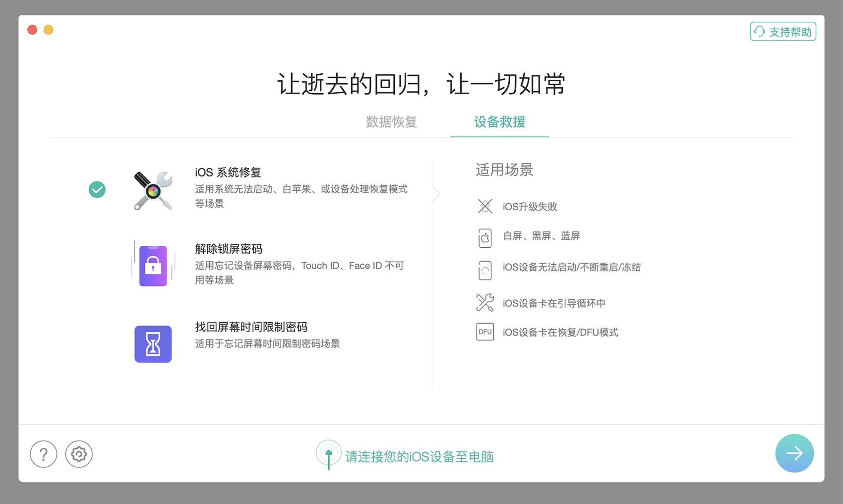Click the 请连接您的iOS设备至电脑 status text

tap(420, 457)
